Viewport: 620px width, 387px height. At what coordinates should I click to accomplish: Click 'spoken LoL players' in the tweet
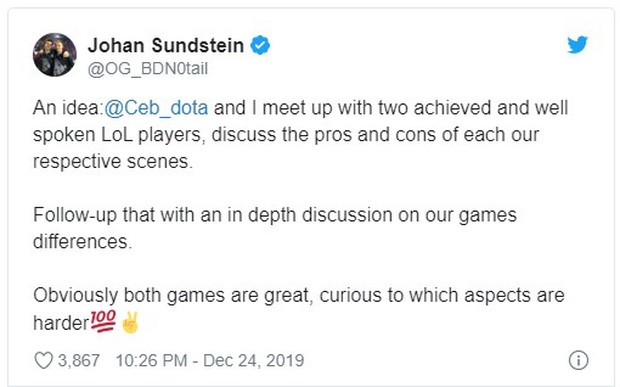coord(119,135)
